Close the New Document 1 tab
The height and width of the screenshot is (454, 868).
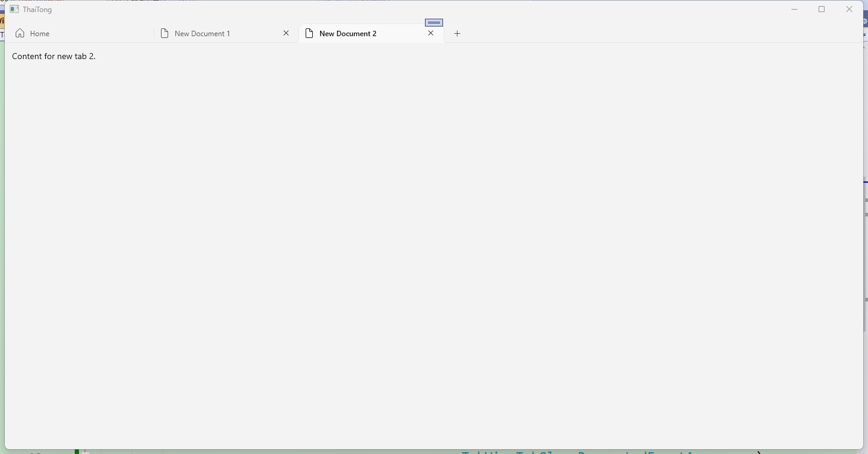coord(286,33)
